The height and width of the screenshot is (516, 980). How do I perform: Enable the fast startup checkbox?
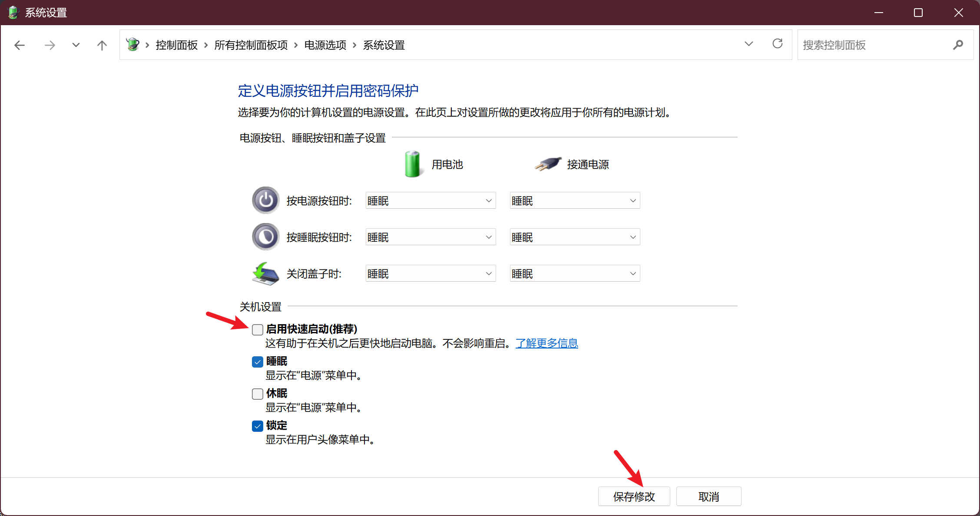click(258, 330)
